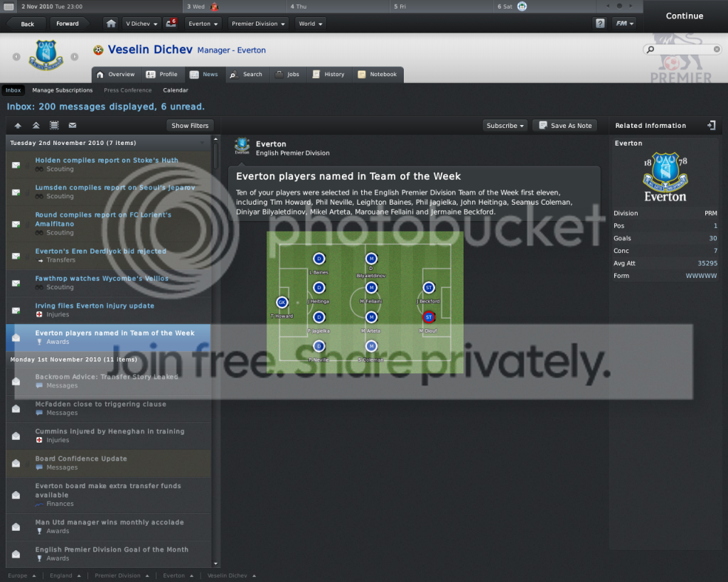The image size is (728, 582).
Task: Click the L Baines defender marker
Action: point(319,259)
